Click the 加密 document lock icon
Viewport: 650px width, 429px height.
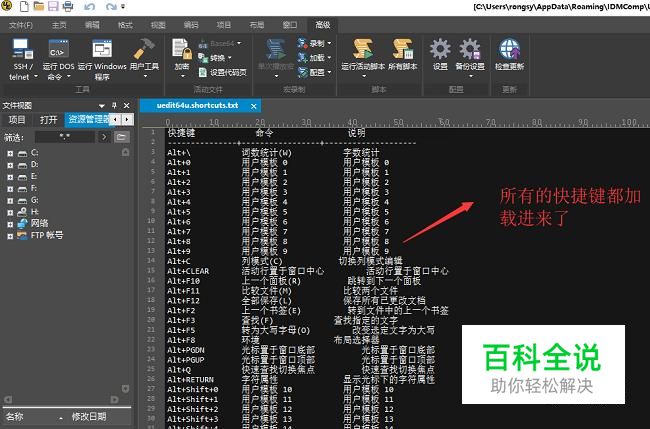tap(182, 49)
